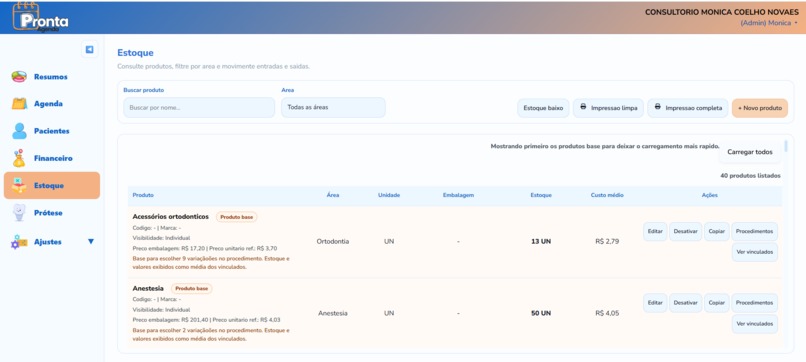Image resolution: width=806 pixels, height=362 pixels.
Task: Click the Ortodontia area cell
Action: (x=333, y=241)
